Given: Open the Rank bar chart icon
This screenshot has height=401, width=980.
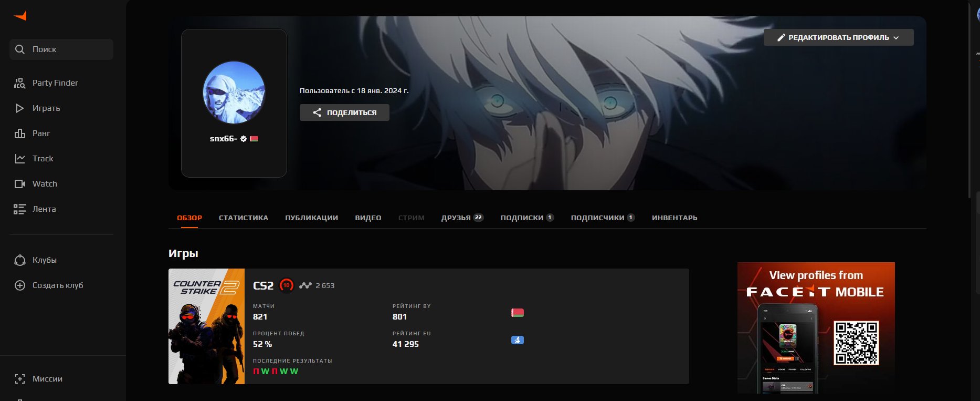Looking at the screenshot, I should 19,133.
